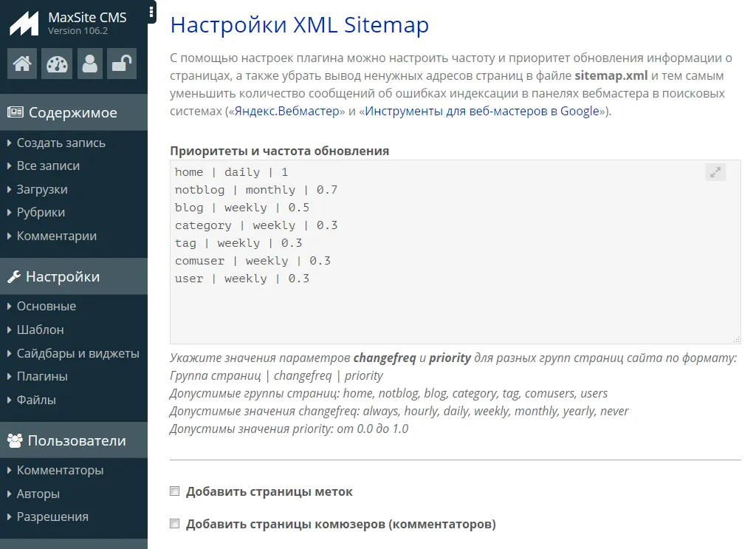Expand textarea using fullscreen arrows icon
756x549 pixels.
[x=715, y=172]
